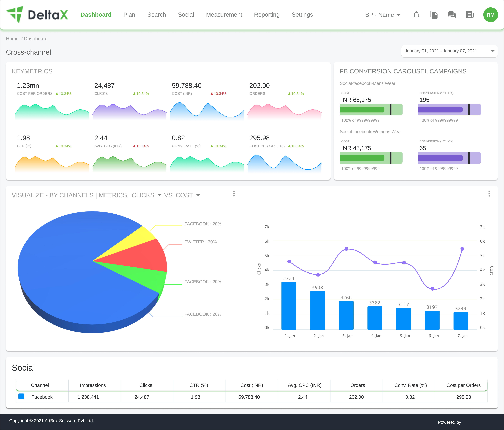This screenshot has height=430, width=504.
Task: Click the 1. Jan bar labeled 3774
Action: [x=289, y=306]
